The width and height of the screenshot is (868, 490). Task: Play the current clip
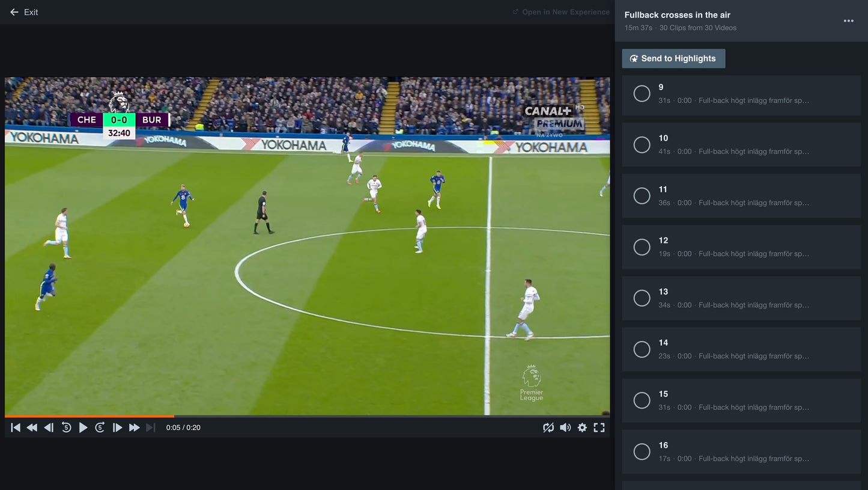[x=83, y=427]
